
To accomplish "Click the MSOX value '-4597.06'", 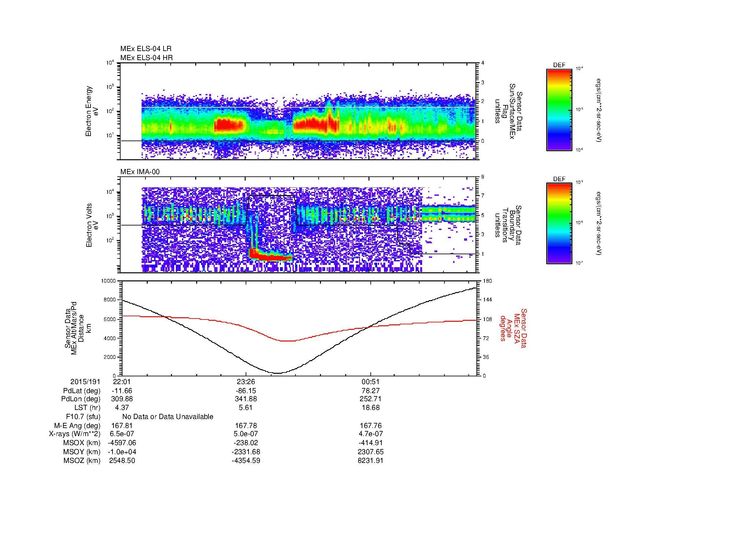I will tap(122, 443).
